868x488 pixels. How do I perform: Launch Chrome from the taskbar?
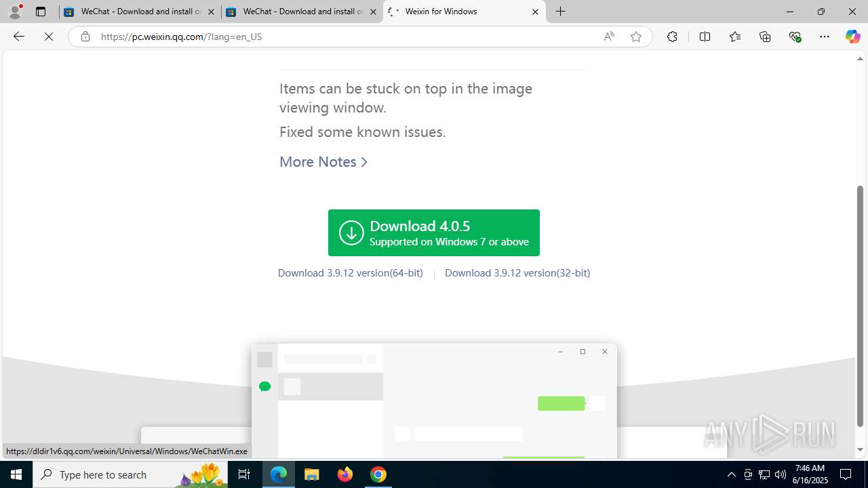378,474
